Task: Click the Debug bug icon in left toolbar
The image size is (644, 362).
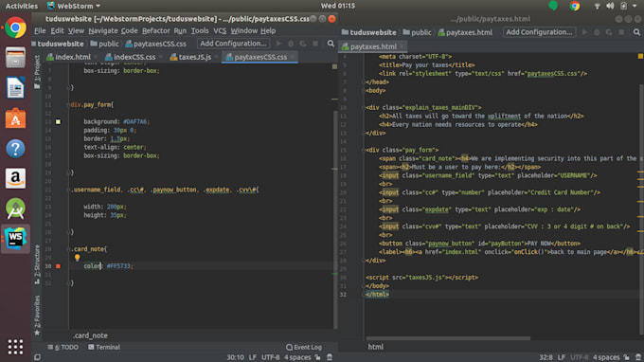Action: coord(291,44)
